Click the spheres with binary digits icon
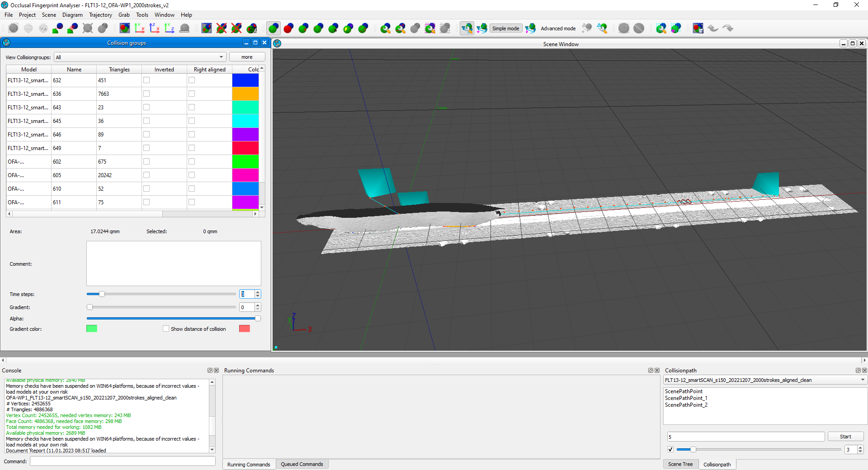 coord(252,28)
